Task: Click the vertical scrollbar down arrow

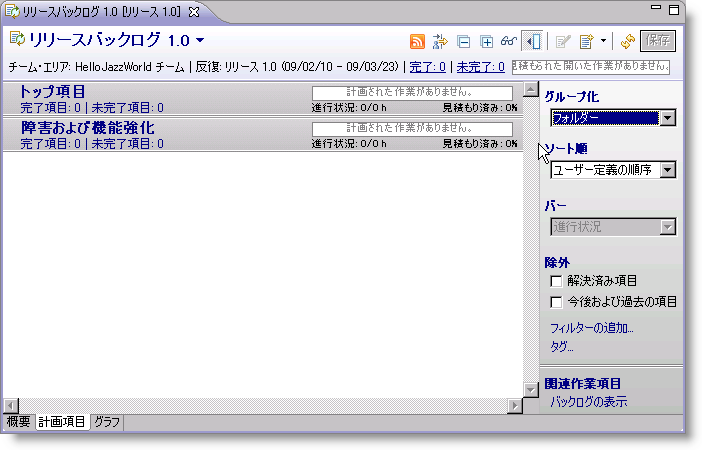Action: click(x=531, y=390)
